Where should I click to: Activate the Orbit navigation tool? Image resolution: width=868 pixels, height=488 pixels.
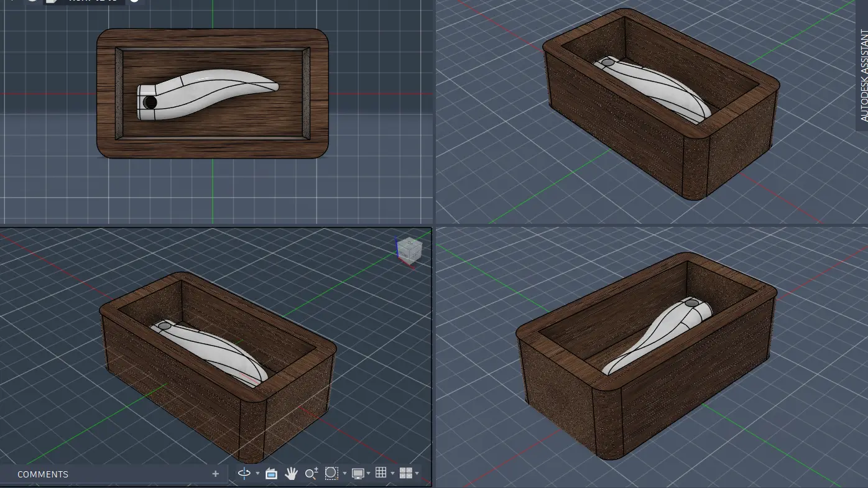[244, 474]
